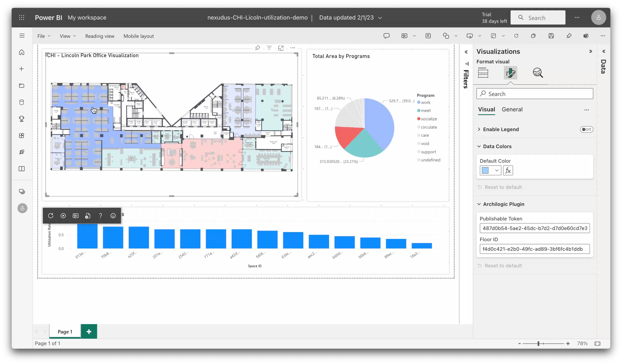Open the Data hub cylinder icon
The height and width of the screenshot is (364, 622).
tap(22, 102)
